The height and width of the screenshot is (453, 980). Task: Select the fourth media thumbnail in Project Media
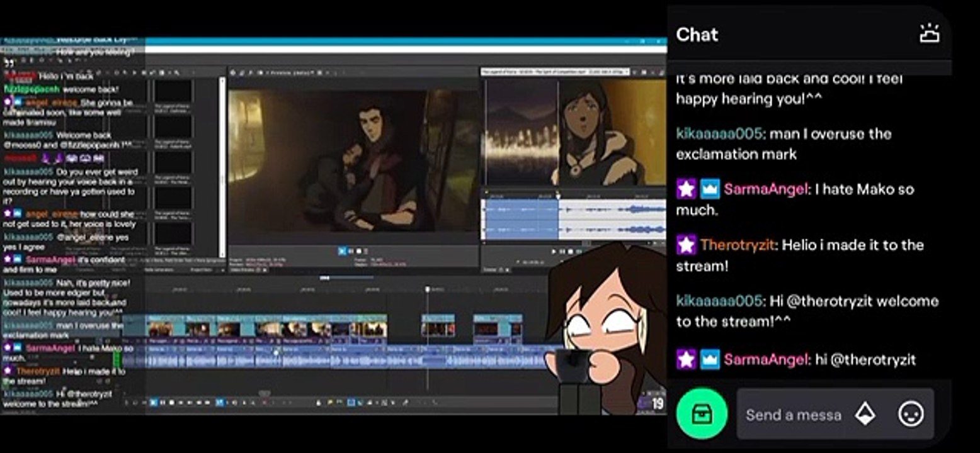click(173, 198)
